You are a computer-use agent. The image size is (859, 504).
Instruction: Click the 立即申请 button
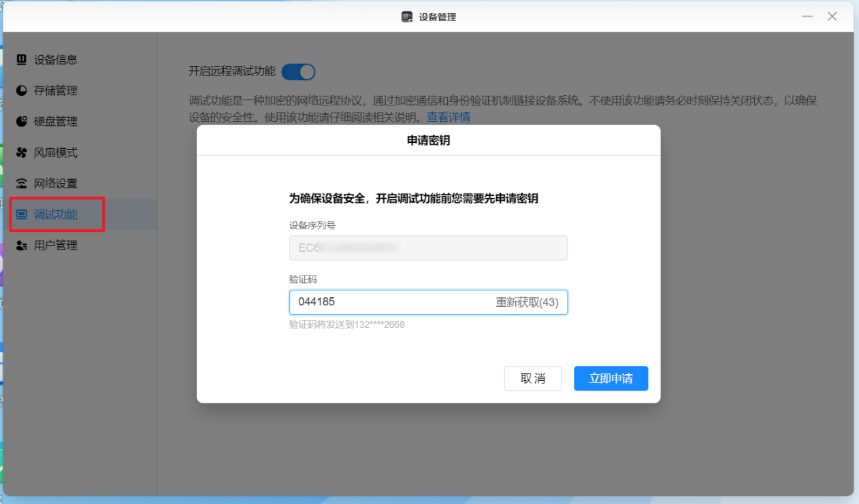click(611, 378)
